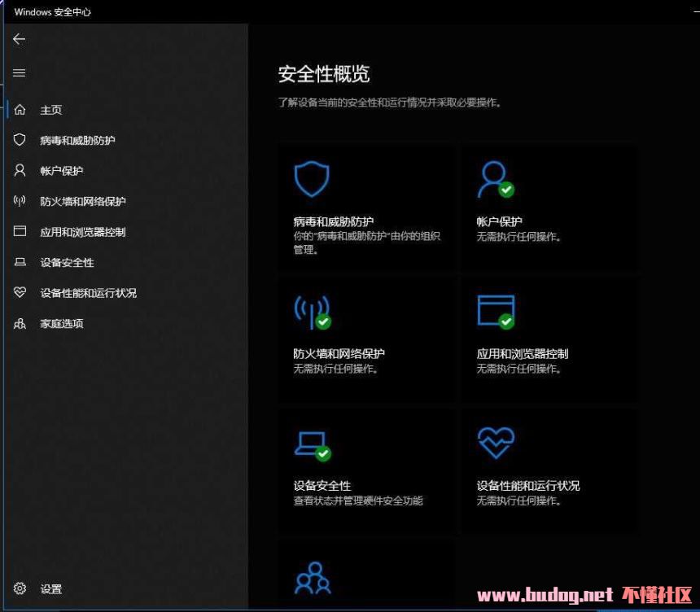This screenshot has height=612, width=700.
Task: Click the 了解设备当前的安全性 subtitle text
Action: 389,103
